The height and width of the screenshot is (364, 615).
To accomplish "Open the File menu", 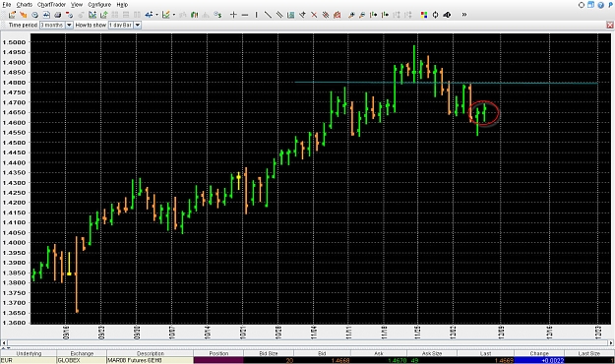I will (x=6, y=5).
